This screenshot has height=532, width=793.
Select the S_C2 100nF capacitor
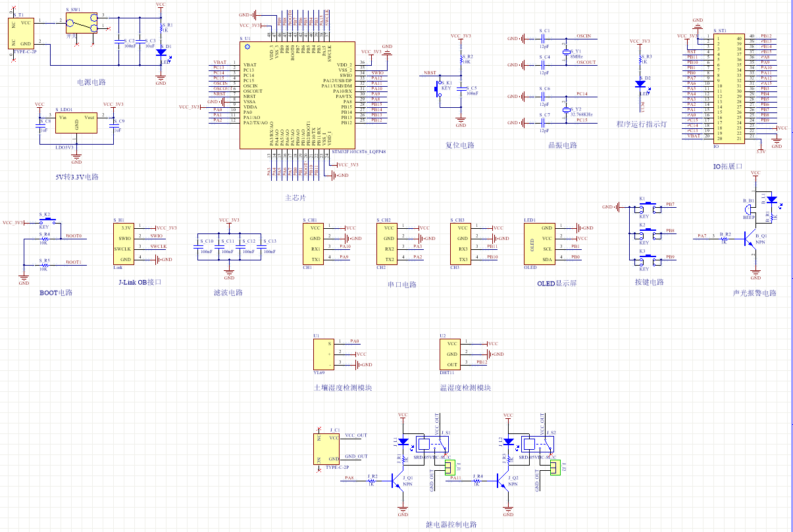118,43
